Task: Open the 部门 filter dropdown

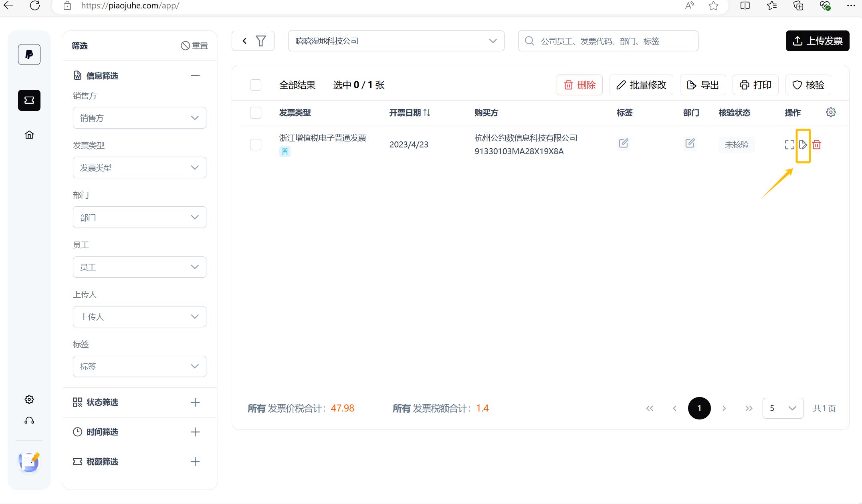Action: tap(139, 217)
